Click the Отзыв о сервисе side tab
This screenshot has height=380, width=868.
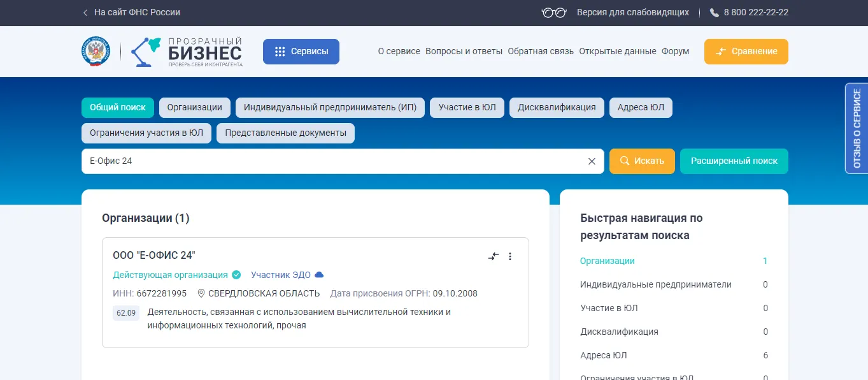pos(857,128)
